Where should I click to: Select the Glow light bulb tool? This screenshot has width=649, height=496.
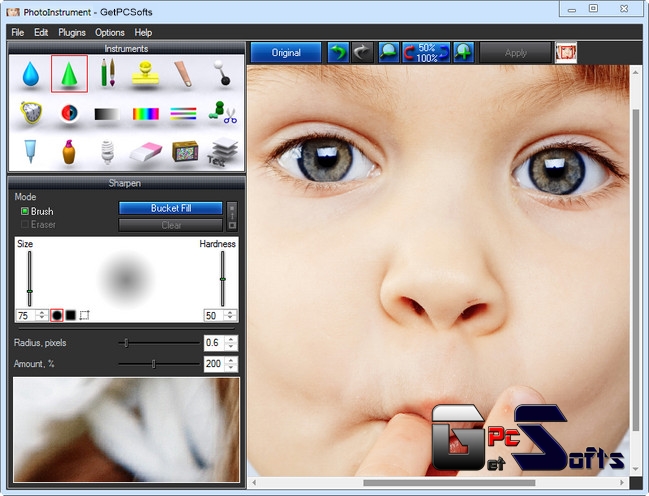(107, 152)
